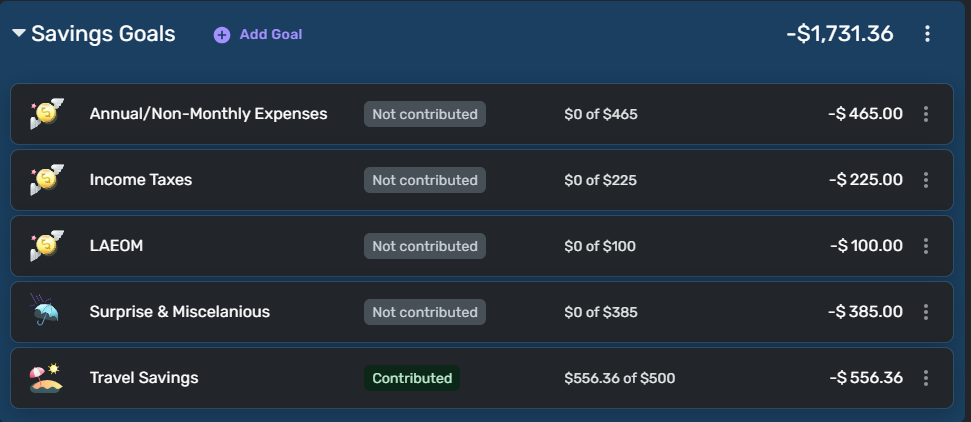Click the Add Goal link
971x422 pixels.
point(270,35)
